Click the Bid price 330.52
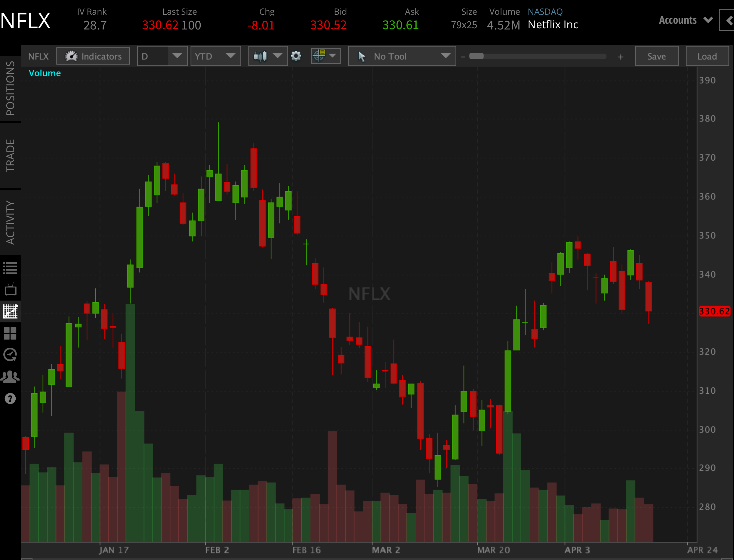Image resolution: width=734 pixels, height=560 pixels. coord(328,25)
